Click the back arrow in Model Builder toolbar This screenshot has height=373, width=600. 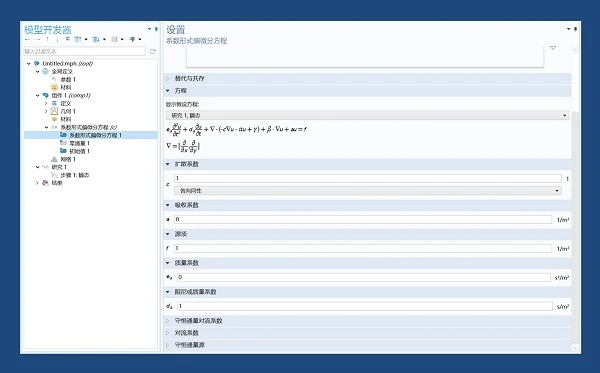point(27,39)
